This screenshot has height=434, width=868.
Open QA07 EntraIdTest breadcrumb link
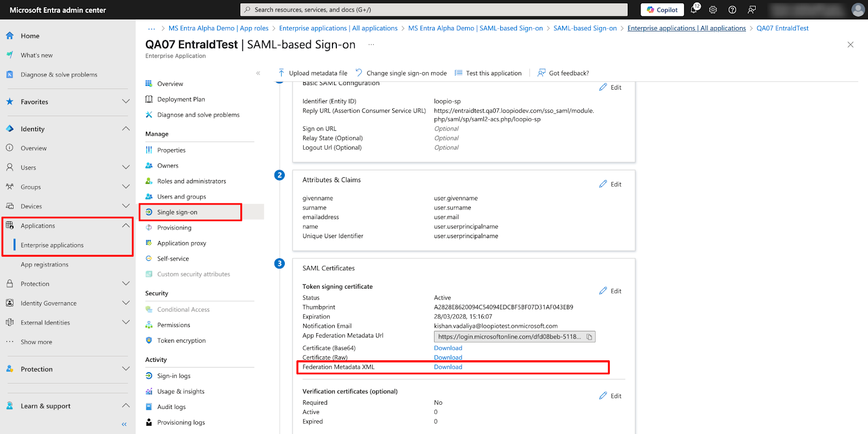point(782,28)
